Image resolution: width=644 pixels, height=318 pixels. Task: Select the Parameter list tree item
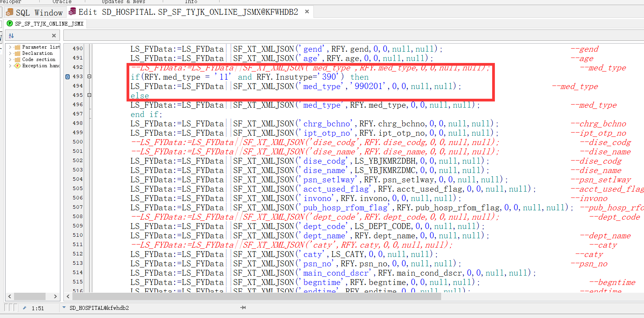click(41, 47)
